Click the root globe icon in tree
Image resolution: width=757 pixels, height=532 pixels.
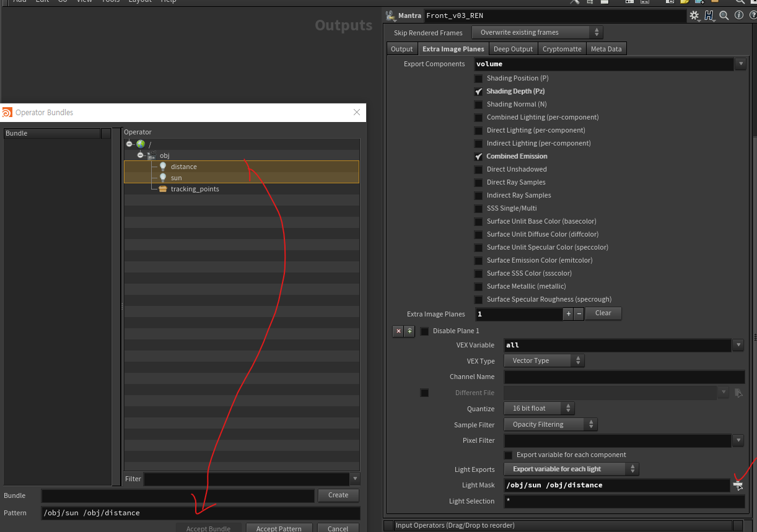pyautogui.click(x=141, y=144)
